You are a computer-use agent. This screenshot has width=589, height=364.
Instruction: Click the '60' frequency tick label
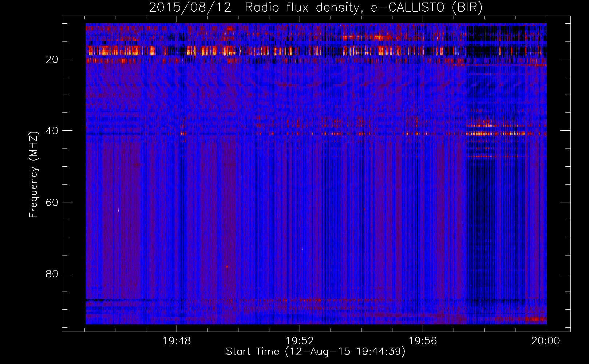pyautogui.click(x=52, y=202)
